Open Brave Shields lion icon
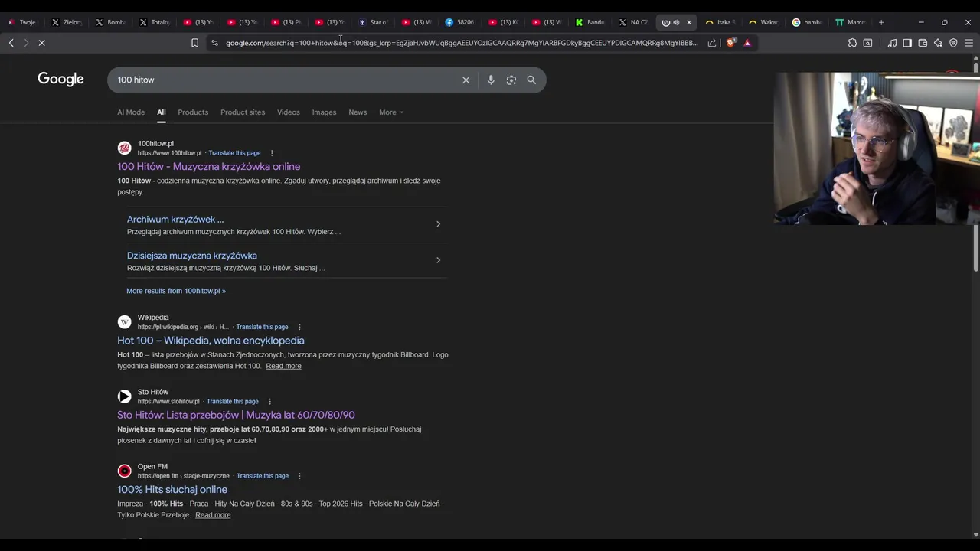The height and width of the screenshot is (551, 980). click(x=730, y=43)
